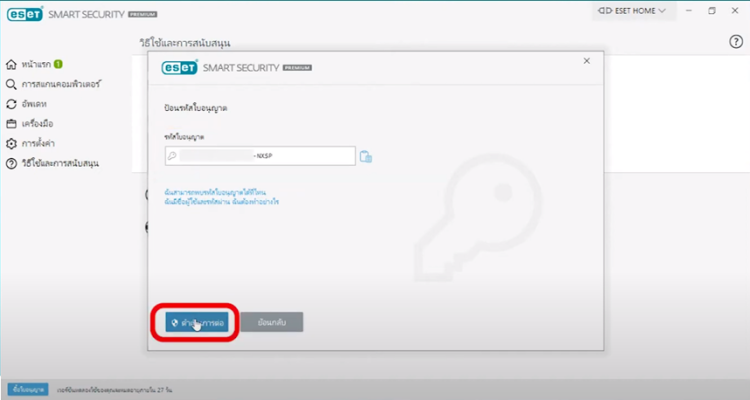Restore down the ESET window

point(712,11)
